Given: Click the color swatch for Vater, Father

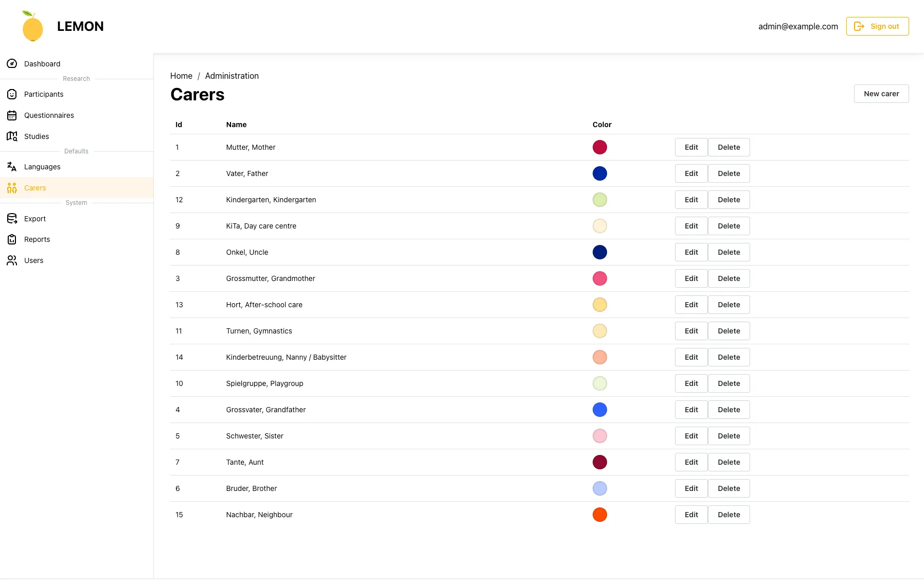Looking at the screenshot, I should [599, 173].
